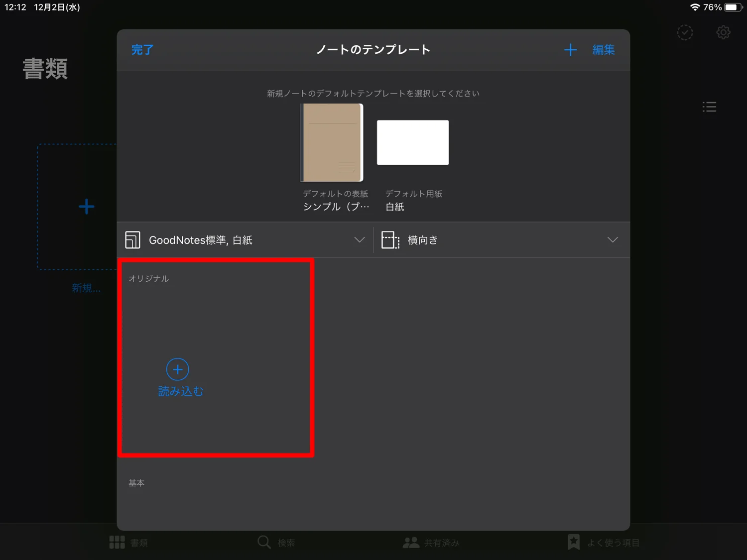Open the list view icon on the right
Viewport: 747px width, 560px height.
coord(709,106)
